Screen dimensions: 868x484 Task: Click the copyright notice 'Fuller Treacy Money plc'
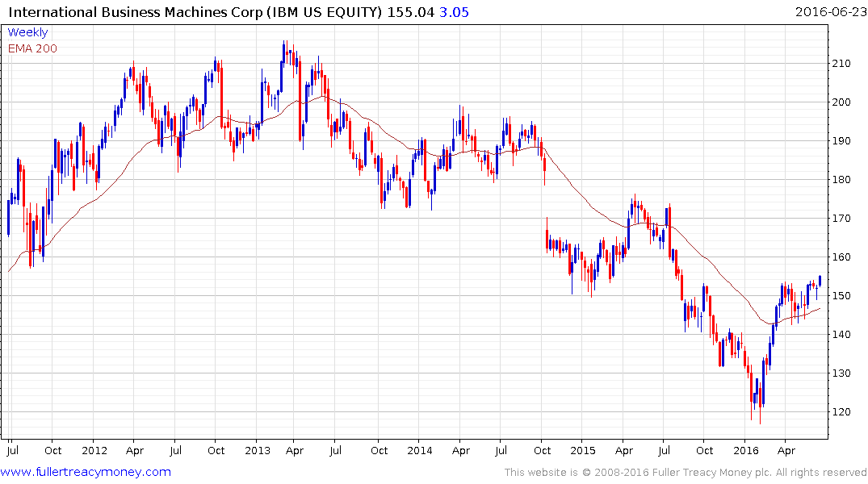(712, 473)
